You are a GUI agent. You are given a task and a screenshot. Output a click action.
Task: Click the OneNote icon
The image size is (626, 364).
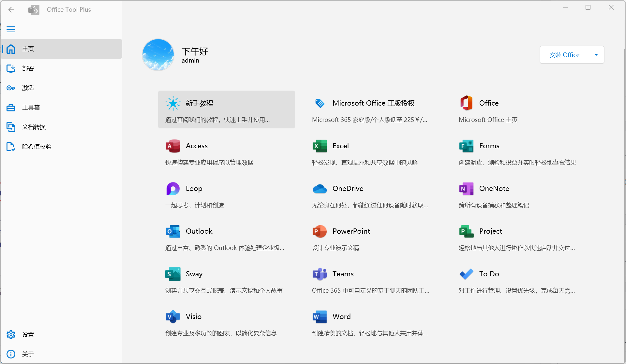point(466,189)
